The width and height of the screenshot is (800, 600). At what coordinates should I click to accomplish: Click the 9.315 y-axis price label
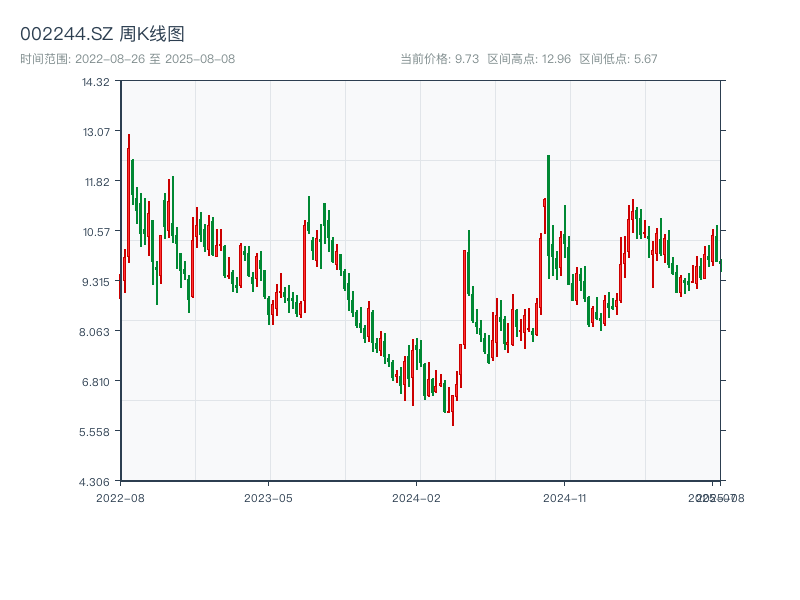[x=96, y=282]
